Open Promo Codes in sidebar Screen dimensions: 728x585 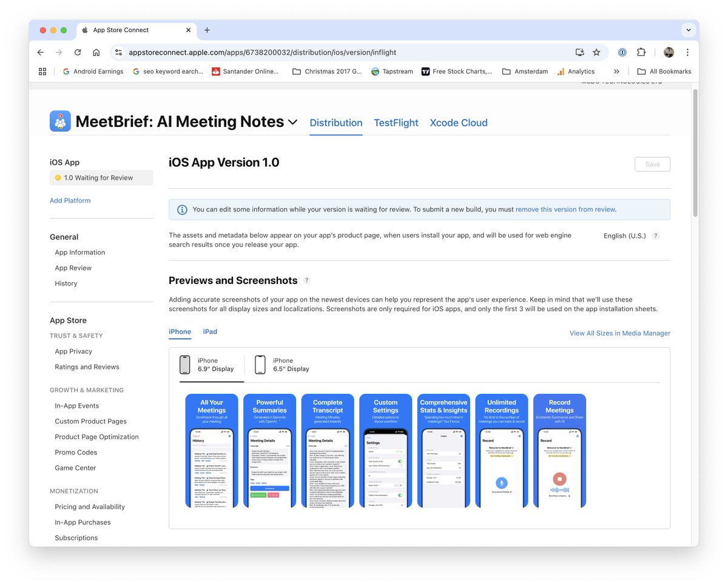click(76, 452)
